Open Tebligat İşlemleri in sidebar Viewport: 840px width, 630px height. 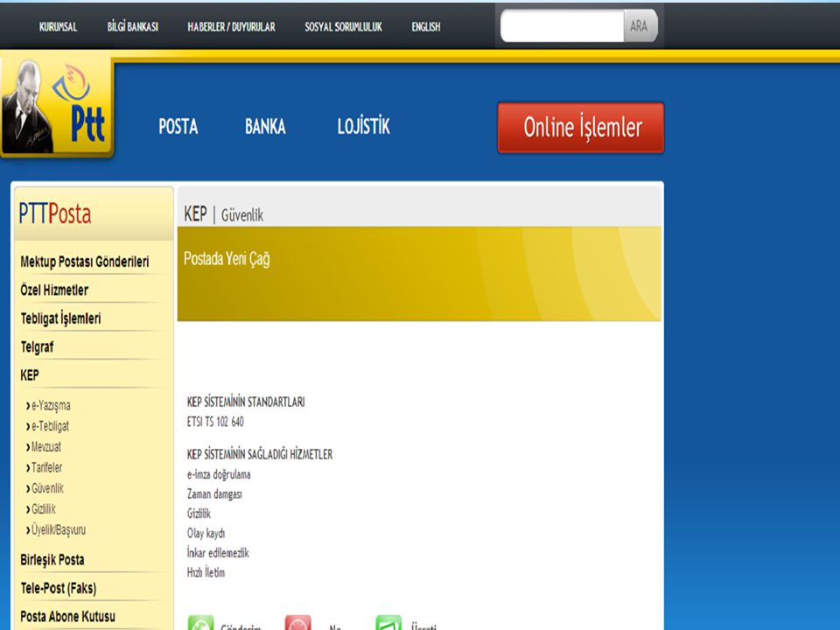(60, 318)
